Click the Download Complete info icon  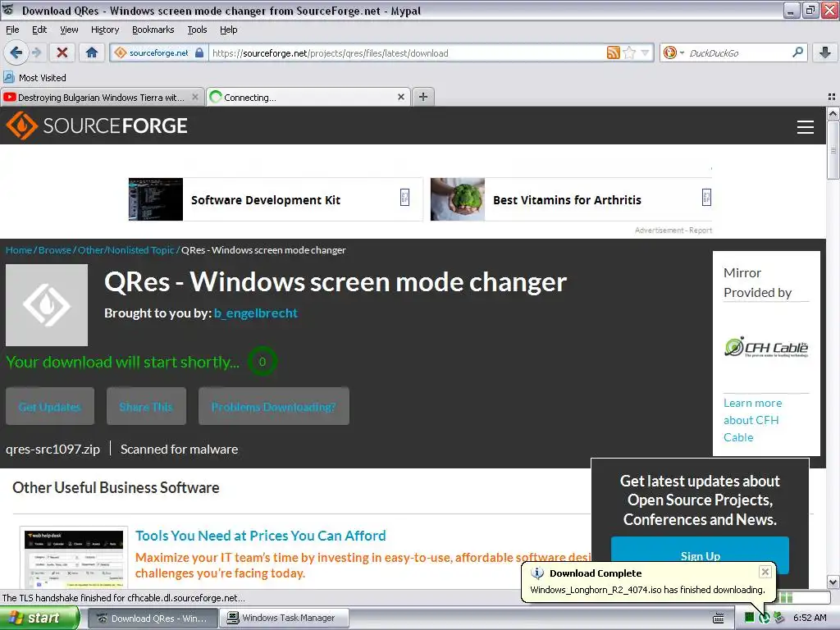[x=537, y=573]
